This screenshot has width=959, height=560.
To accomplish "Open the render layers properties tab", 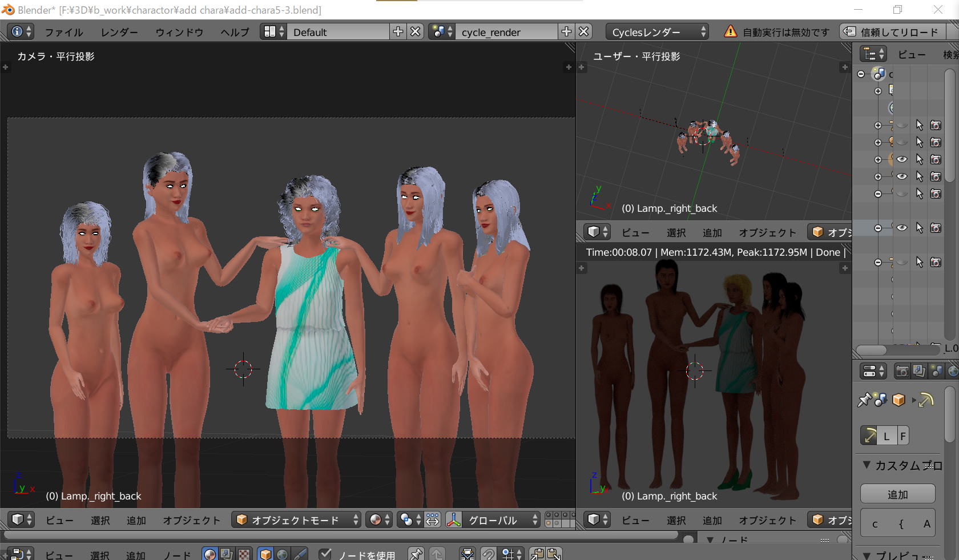I will point(918,372).
